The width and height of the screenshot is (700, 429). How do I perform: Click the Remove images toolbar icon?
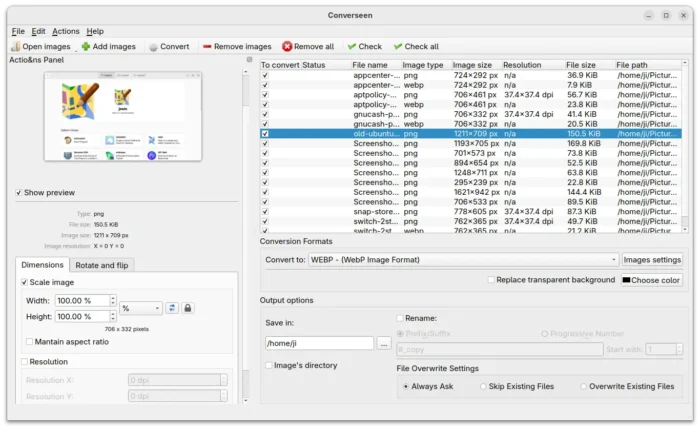coord(207,47)
